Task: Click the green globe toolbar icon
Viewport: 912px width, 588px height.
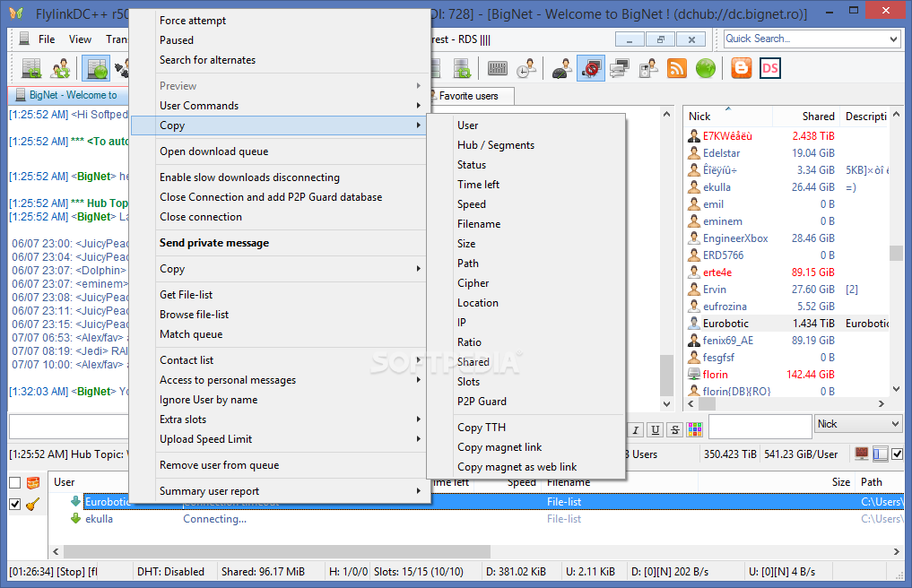Action: click(706, 69)
